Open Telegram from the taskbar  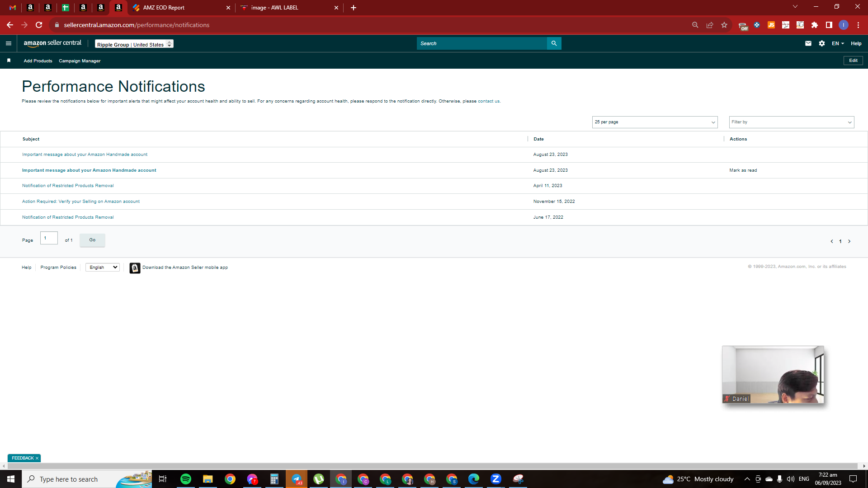(297, 479)
